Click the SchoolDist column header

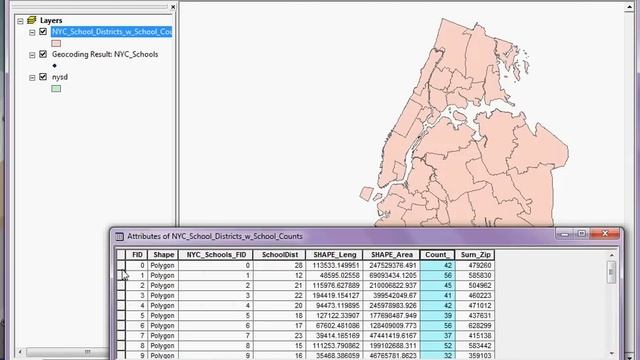[279, 255]
